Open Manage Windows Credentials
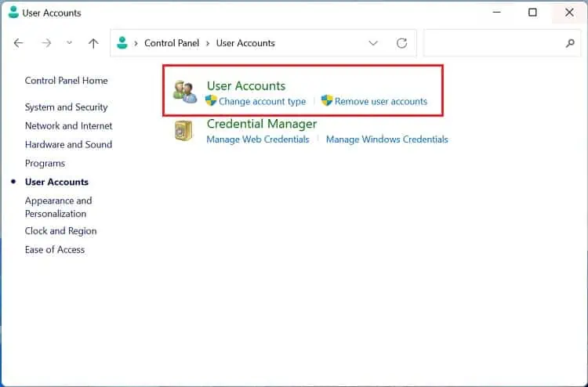Screen dimensions: 588x387 (x=387, y=139)
